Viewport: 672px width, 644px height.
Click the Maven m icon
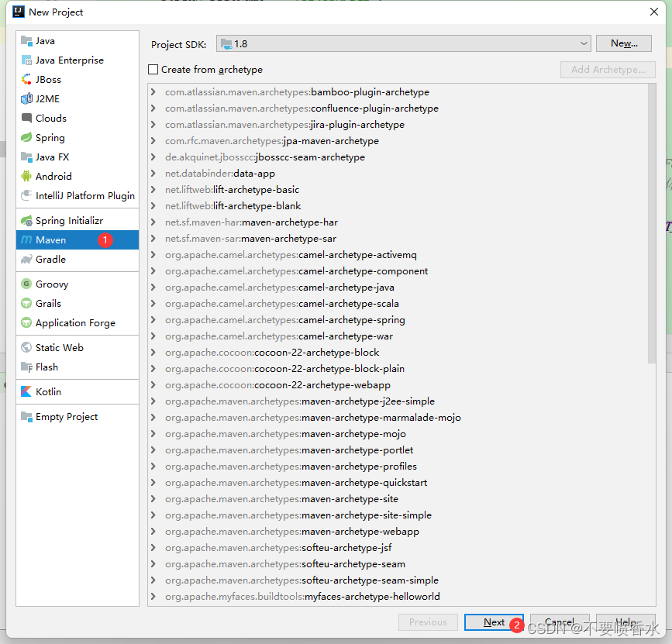point(26,240)
